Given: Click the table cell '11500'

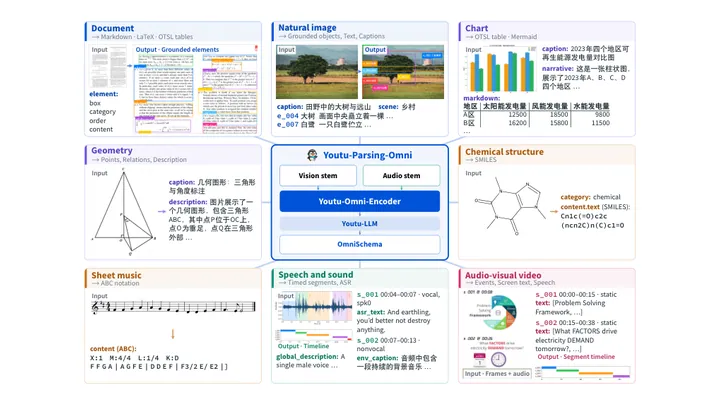Looking at the screenshot, I should pos(601,123).
